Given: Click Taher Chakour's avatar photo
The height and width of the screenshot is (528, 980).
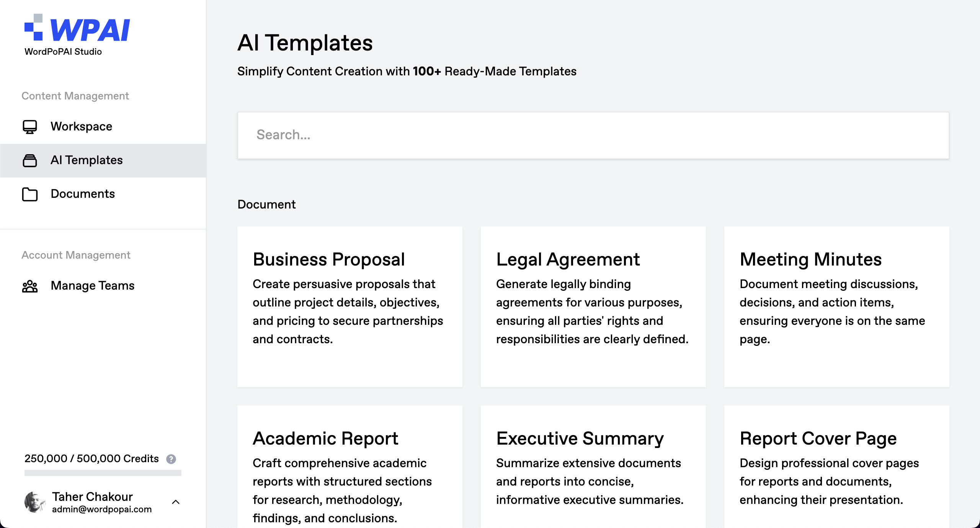Looking at the screenshot, I should (35, 502).
